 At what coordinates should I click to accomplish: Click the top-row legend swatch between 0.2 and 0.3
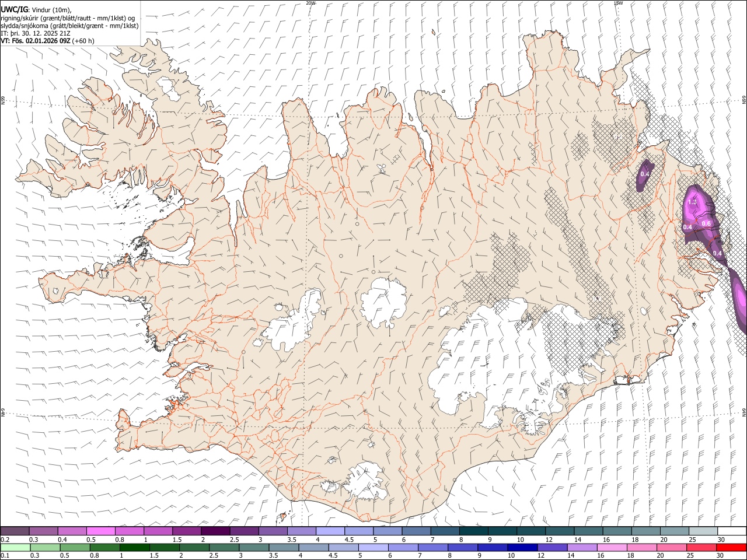15,531
